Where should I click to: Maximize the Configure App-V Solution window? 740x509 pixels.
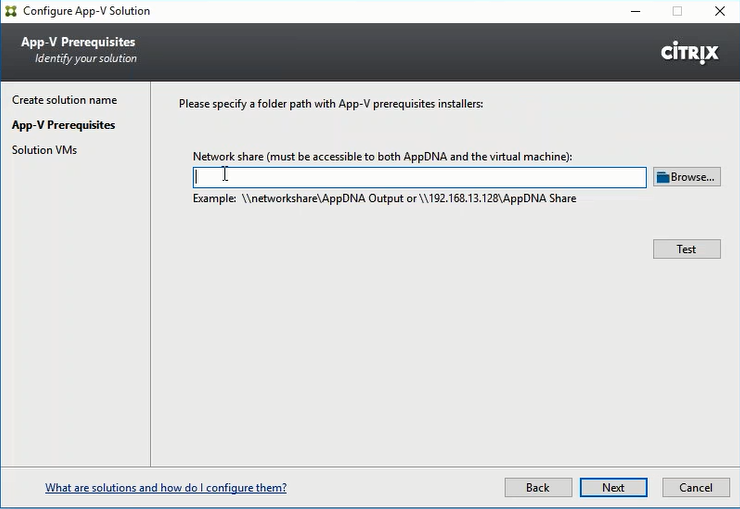(x=677, y=11)
